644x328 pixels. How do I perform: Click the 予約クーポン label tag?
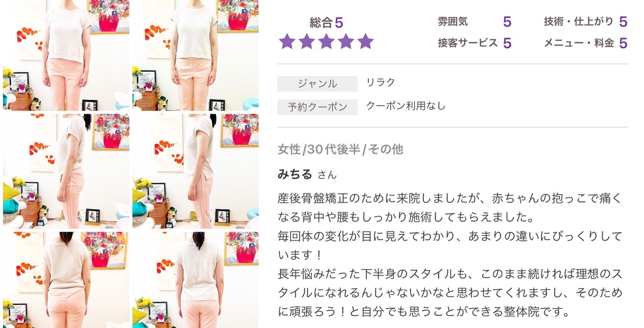(317, 107)
